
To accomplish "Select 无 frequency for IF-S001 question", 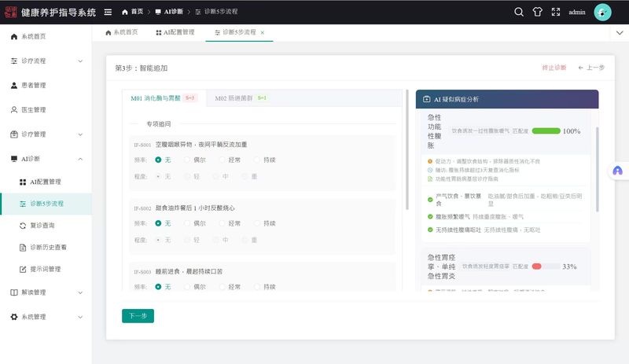I will pos(159,160).
